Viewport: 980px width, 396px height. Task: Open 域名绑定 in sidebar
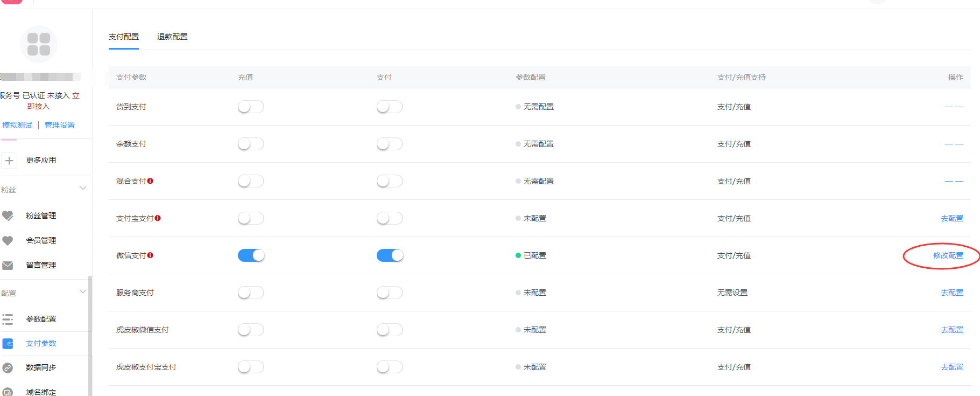[41, 392]
